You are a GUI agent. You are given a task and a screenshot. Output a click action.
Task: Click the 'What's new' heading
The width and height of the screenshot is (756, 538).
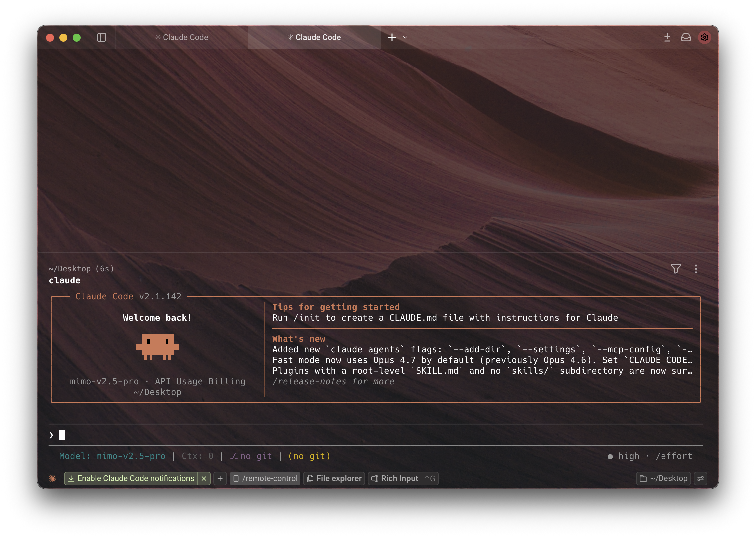pos(298,339)
